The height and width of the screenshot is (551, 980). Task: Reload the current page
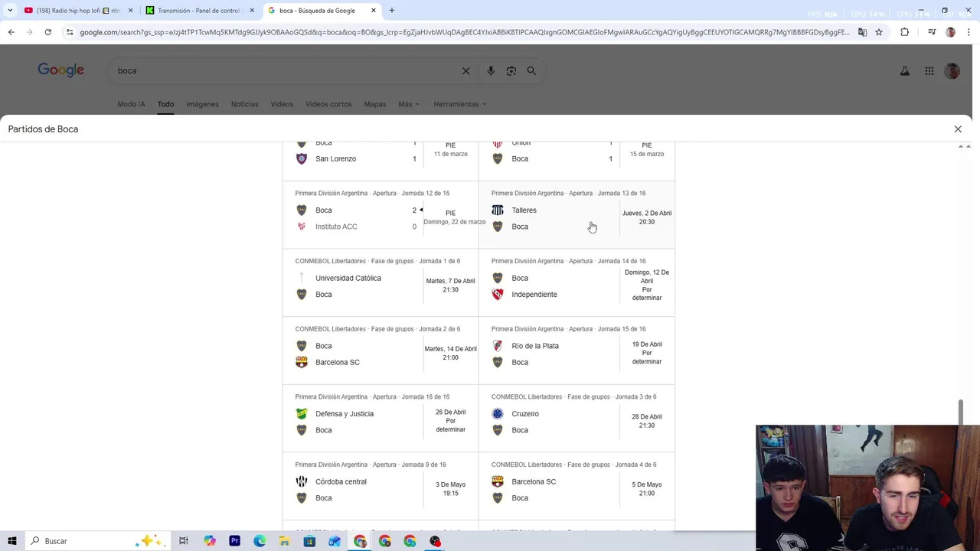(47, 32)
